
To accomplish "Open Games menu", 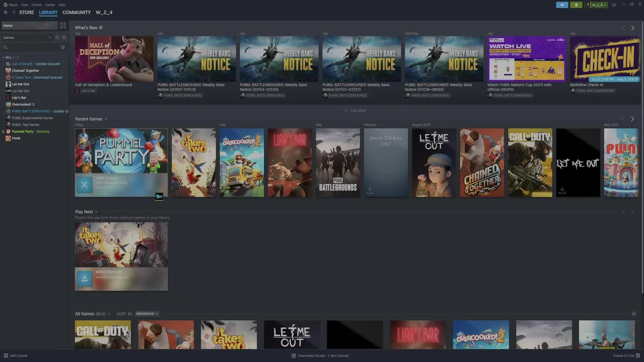I will [x=50, y=5].
